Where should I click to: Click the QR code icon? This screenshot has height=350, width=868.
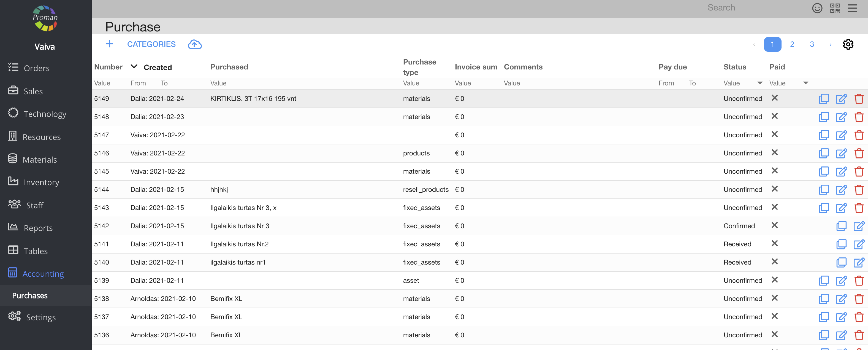point(835,8)
